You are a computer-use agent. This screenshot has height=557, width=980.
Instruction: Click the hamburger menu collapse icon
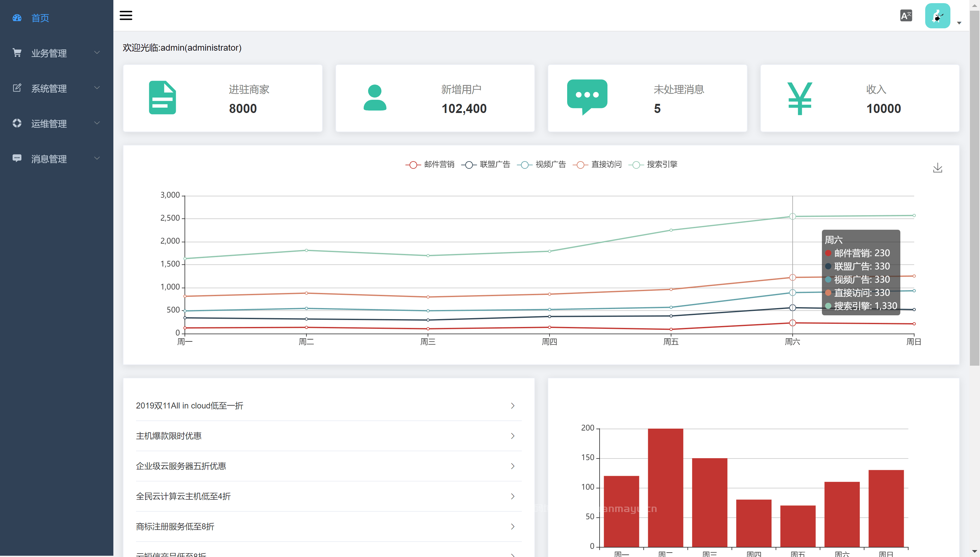tap(126, 15)
